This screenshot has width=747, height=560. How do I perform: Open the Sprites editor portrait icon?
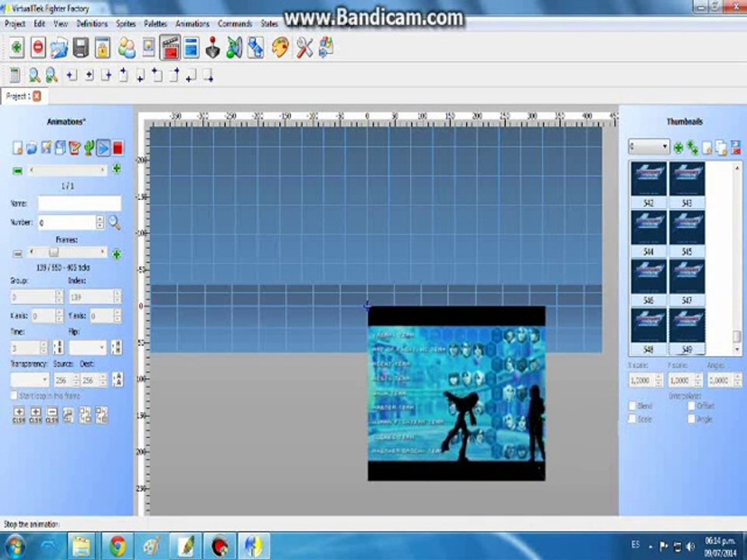(149, 48)
